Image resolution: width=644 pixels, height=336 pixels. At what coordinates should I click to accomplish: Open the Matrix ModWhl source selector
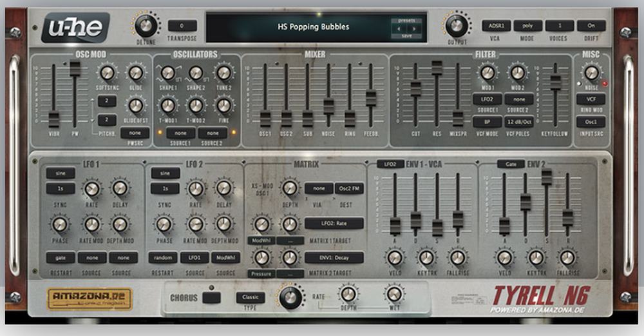coord(261,240)
